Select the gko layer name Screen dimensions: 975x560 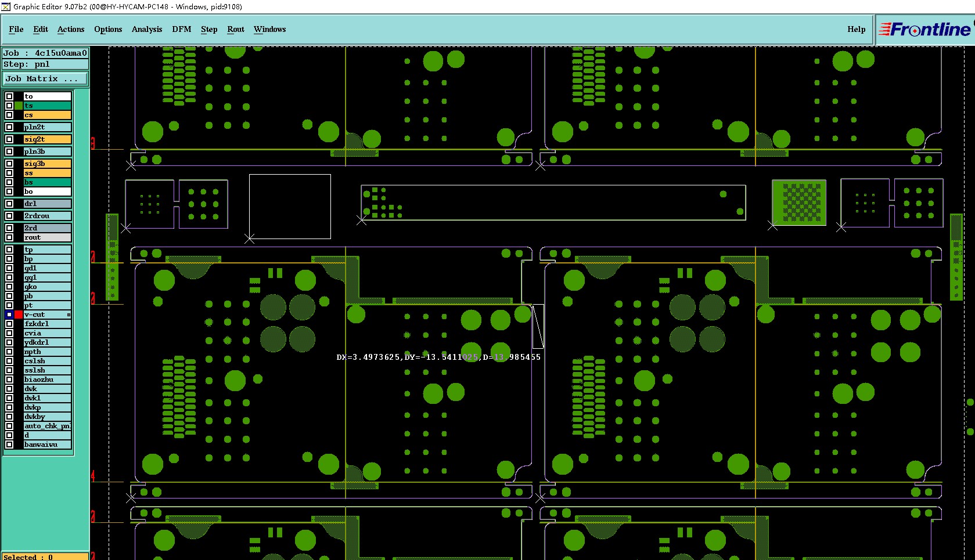pos(48,287)
